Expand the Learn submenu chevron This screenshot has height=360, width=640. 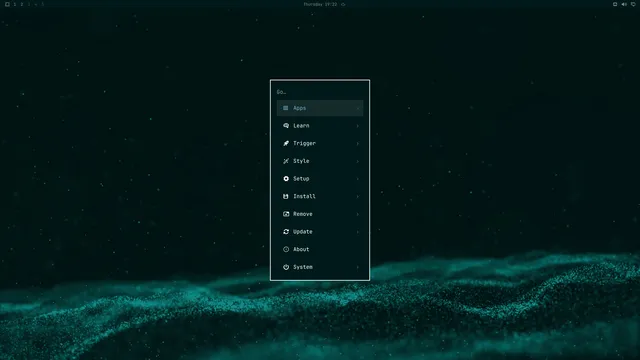(358, 126)
